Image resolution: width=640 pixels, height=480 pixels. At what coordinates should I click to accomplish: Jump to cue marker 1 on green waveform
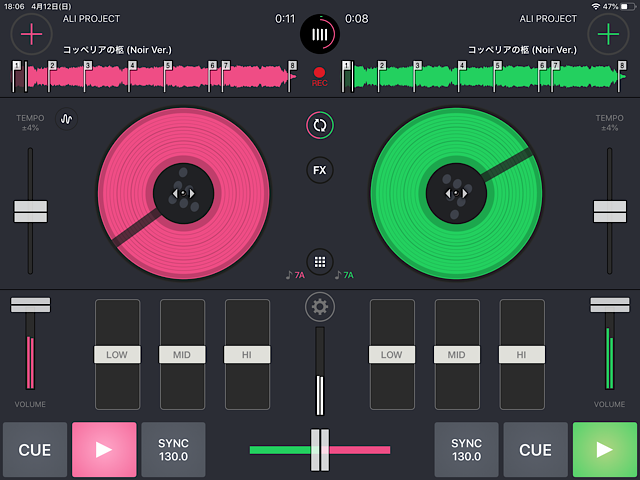[346, 65]
